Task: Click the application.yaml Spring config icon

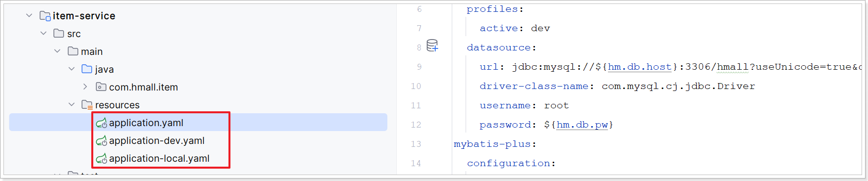Action: pyautogui.click(x=102, y=123)
